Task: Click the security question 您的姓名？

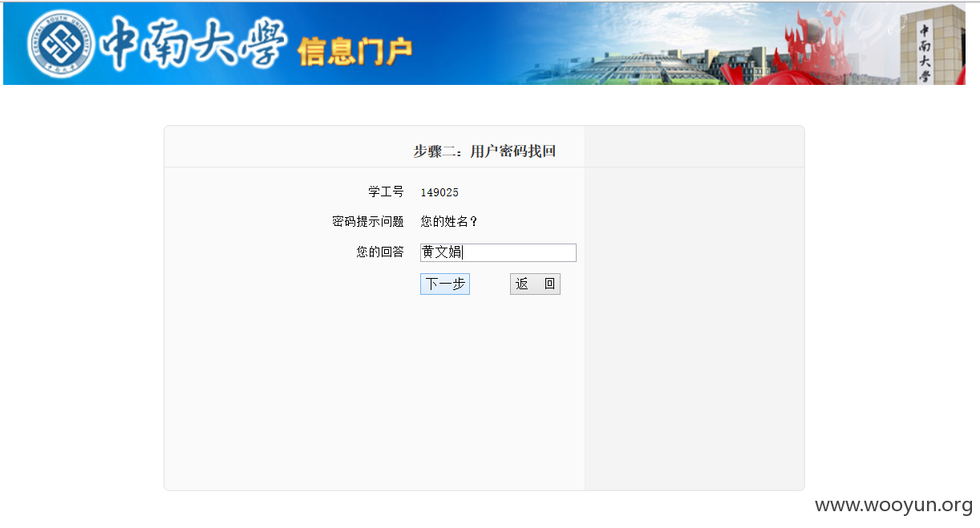Action: [449, 222]
